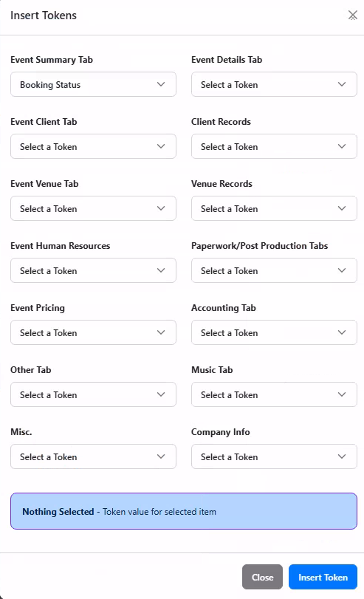The height and width of the screenshot is (599, 364).
Task: Expand the Other Tab token dropdown
Action: click(x=93, y=394)
